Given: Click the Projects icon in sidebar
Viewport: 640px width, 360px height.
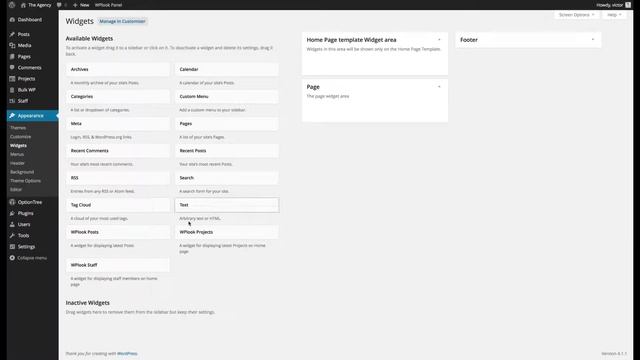Looking at the screenshot, I should pyautogui.click(x=12, y=78).
